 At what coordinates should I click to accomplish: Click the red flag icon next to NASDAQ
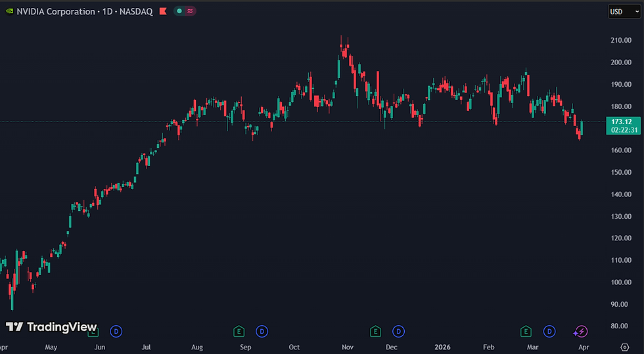(x=163, y=12)
